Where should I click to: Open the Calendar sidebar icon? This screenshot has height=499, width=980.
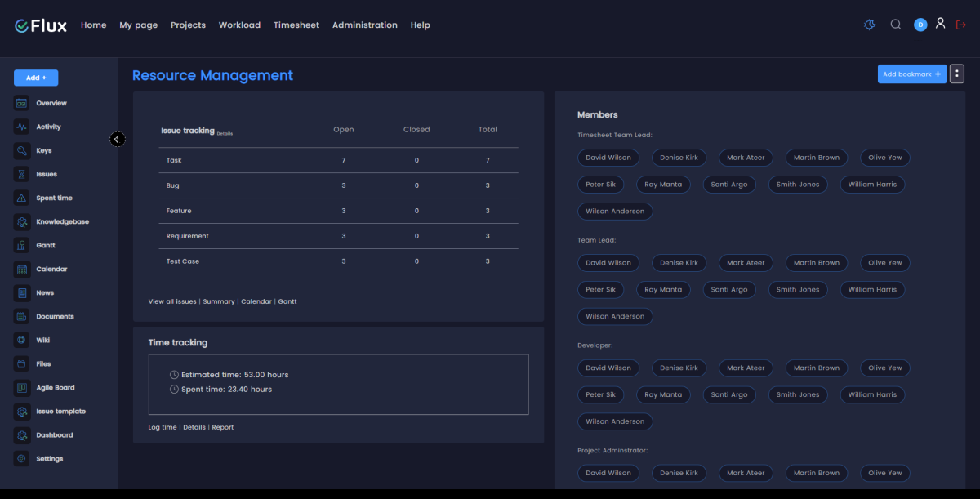click(20, 269)
